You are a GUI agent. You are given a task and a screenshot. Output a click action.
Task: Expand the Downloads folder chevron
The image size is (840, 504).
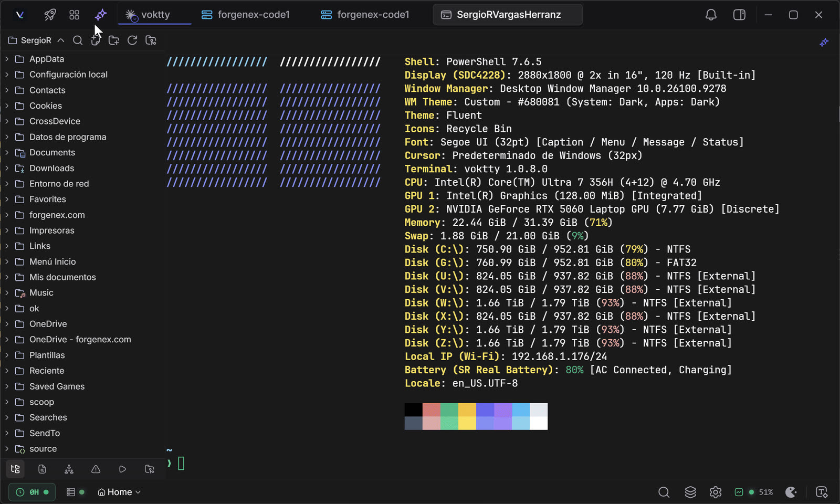(x=7, y=169)
